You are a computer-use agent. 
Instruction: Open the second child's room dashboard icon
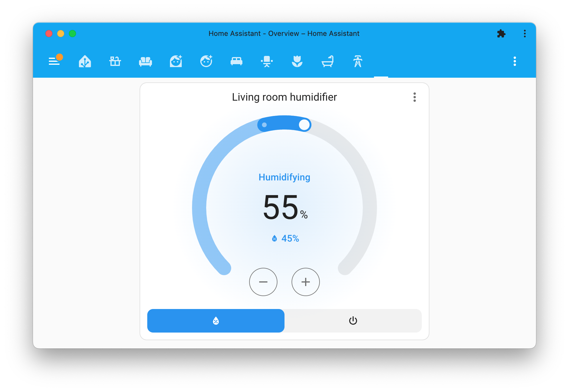(206, 61)
